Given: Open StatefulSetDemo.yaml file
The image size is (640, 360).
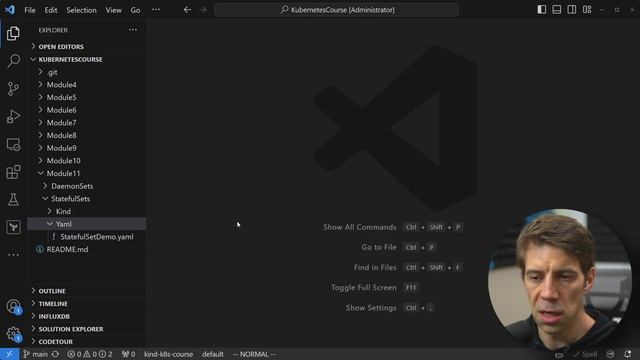Looking at the screenshot, I should pyautogui.click(x=87, y=237).
